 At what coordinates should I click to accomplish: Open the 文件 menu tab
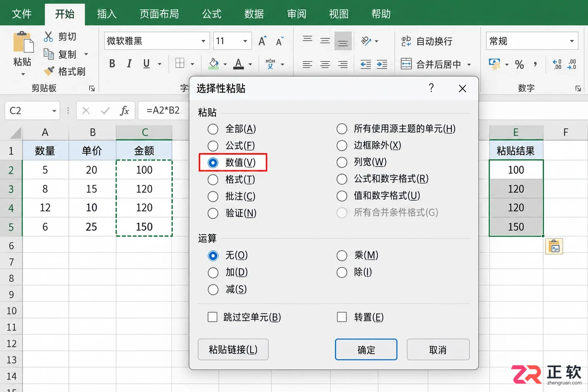point(22,14)
